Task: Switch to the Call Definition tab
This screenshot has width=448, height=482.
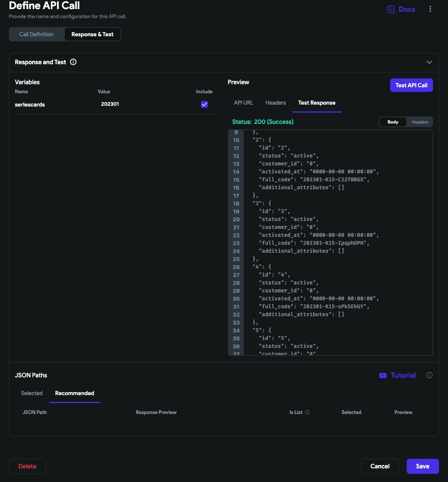Action: click(x=36, y=34)
